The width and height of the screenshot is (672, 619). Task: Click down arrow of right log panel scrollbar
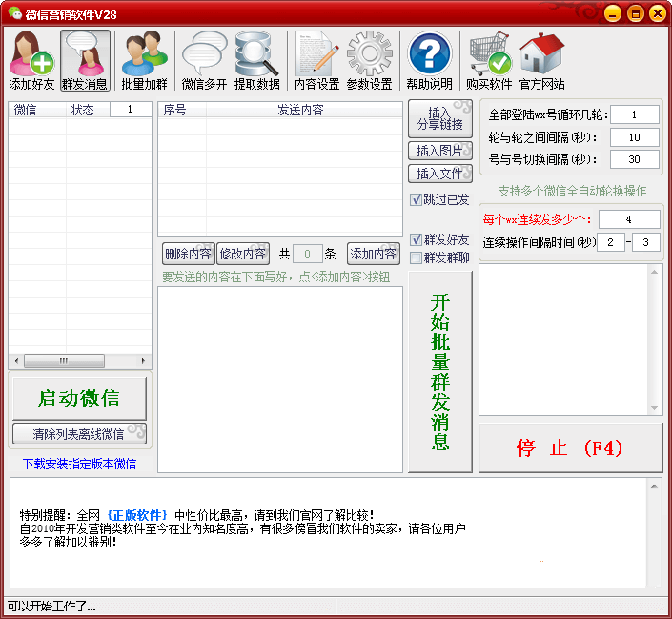655,408
